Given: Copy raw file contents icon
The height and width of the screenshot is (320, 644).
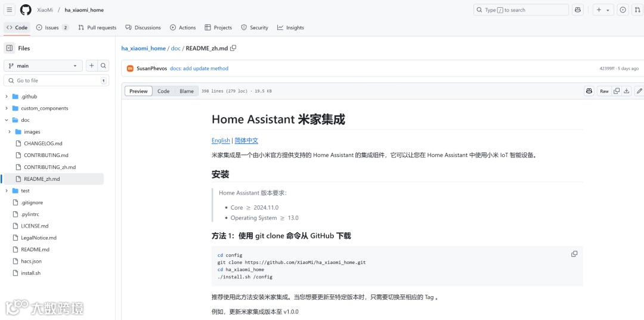Looking at the screenshot, I should pyautogui.click(x=617, y=91).
